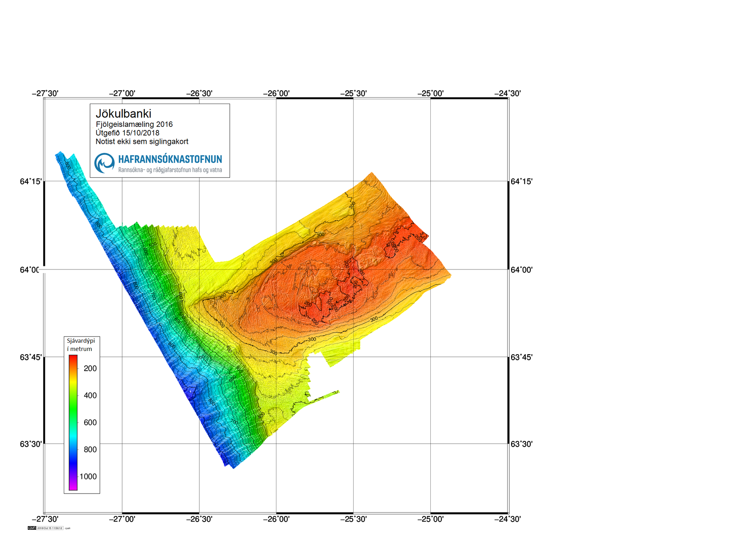Click the 600 label on depth legend

click(90, 423)
